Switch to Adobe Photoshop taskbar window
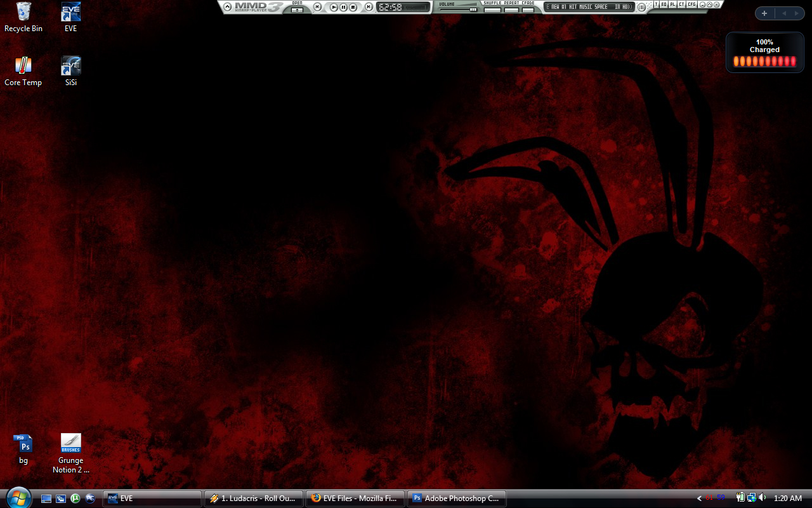Screen dimensions: 812x508 (457, 498)
